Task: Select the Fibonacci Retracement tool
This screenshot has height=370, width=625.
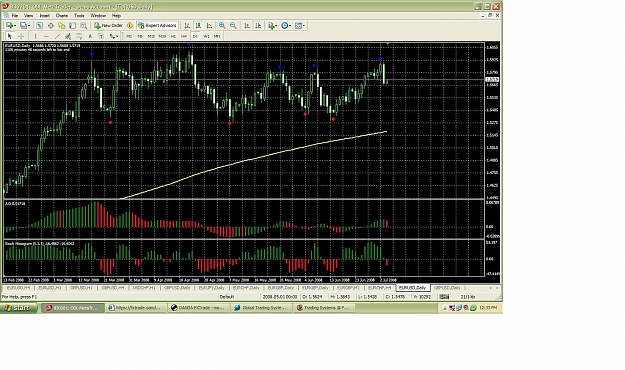Action: (x=79, y=36)
